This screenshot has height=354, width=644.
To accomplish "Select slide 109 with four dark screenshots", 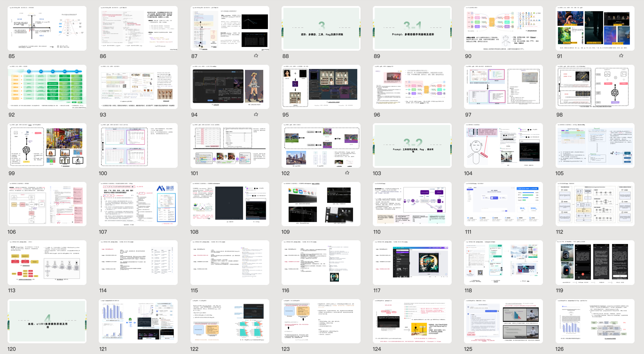I will [321, 204].
